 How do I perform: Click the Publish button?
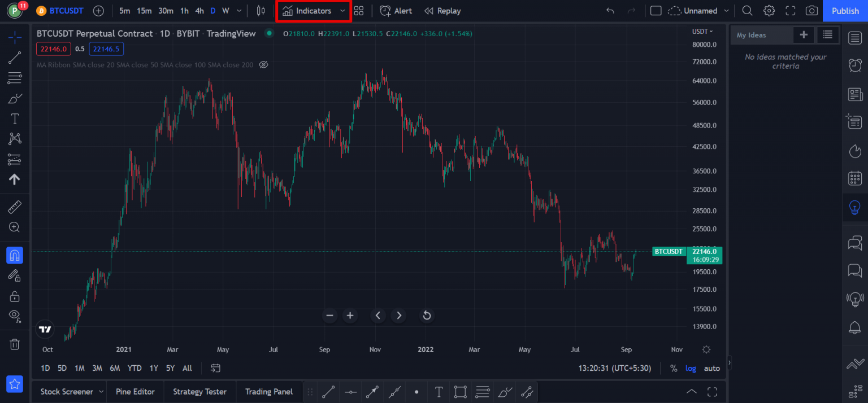click(845, 10)
